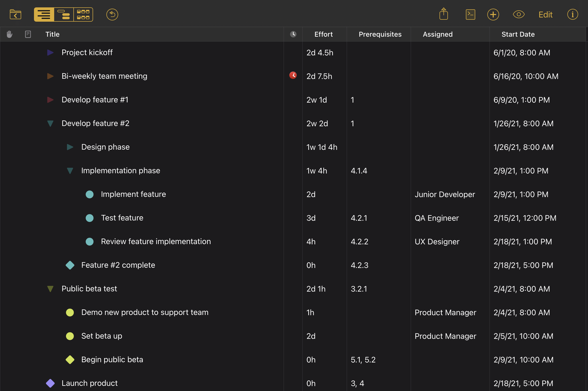Expand the Public beta test group
This screenshot has width=588, height=391.
coord(51,288)
